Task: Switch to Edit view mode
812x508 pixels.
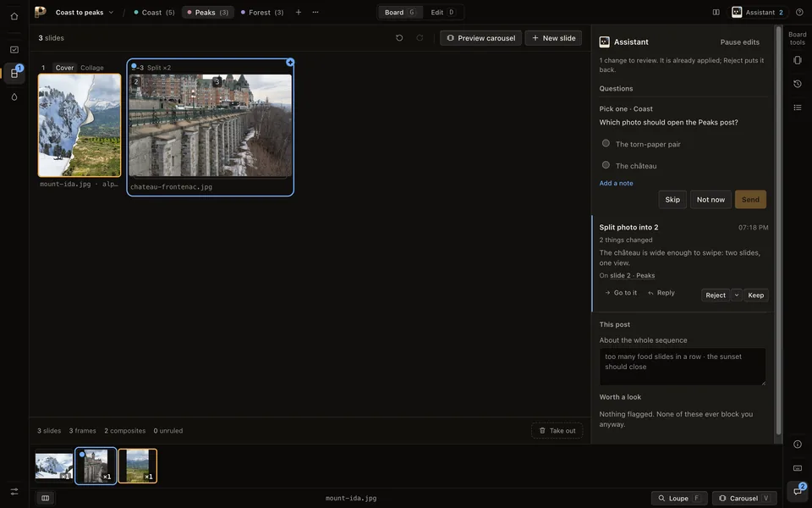Action: (x=442, y=13)
